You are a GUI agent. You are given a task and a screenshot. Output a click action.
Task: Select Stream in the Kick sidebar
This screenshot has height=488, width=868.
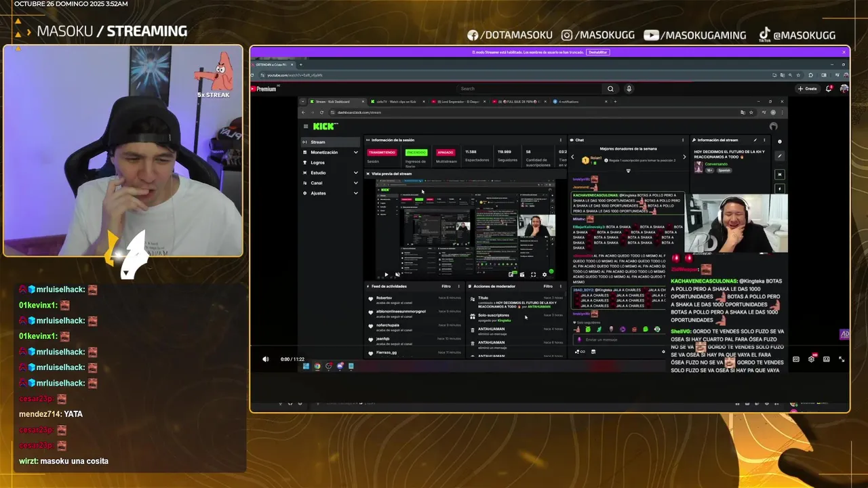330,142
